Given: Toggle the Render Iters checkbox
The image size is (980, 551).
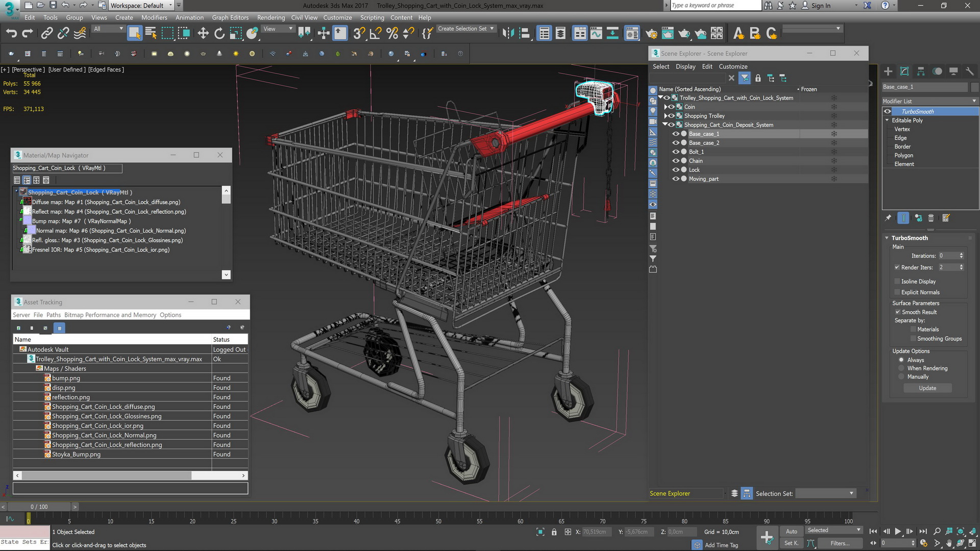Looking at the screenshot, I should [x=897, y=267].
